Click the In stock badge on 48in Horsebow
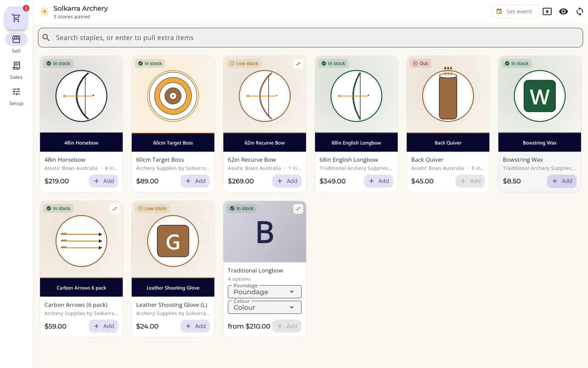This screenshot has width=588, height=368. pos(58,63)
